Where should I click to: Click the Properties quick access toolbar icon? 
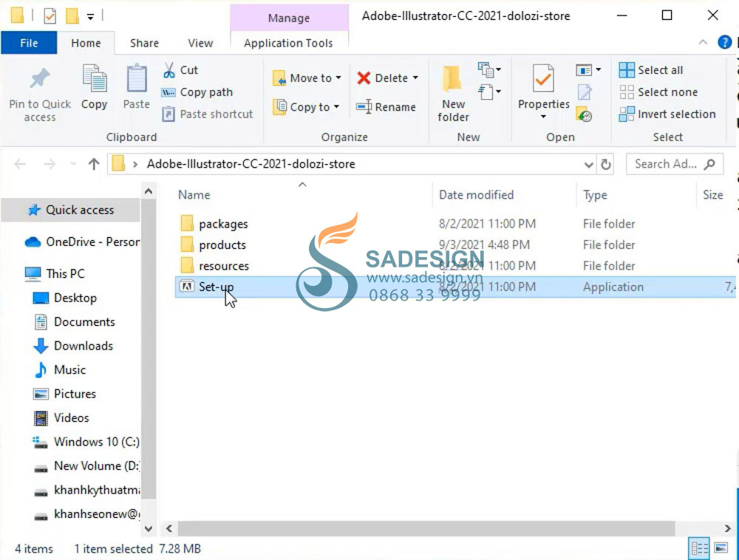coord(50,16)
